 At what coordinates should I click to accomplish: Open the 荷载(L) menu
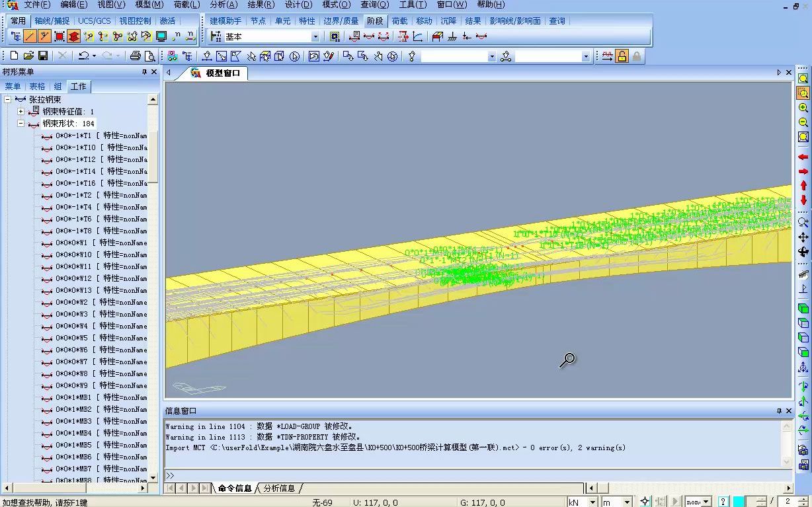click(x=186, y=5)
